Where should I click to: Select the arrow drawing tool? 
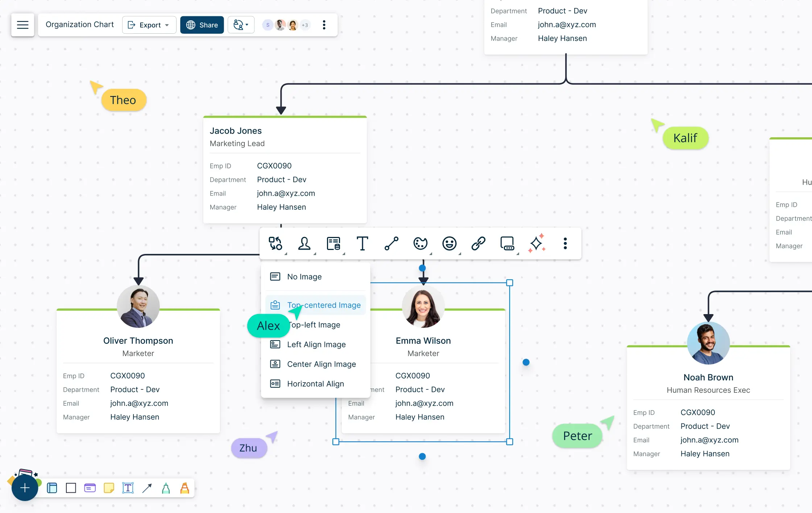pos(147,488)
